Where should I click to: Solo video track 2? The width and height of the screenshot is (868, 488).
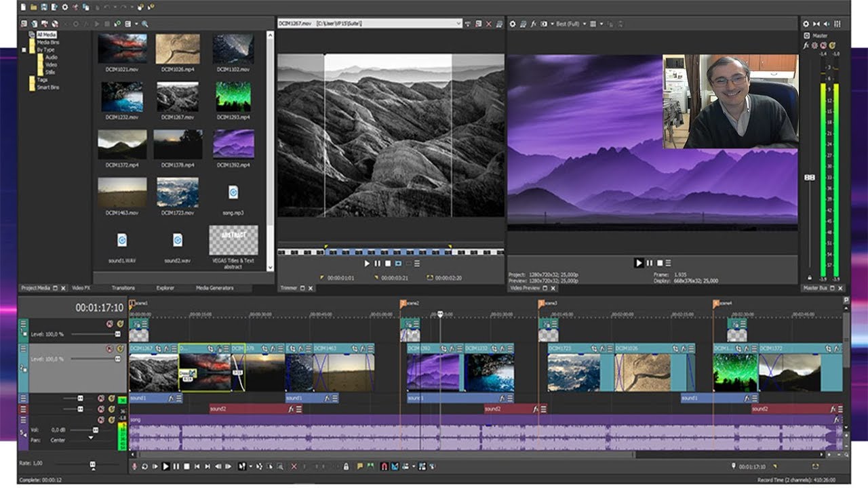(x=120, y=348)
